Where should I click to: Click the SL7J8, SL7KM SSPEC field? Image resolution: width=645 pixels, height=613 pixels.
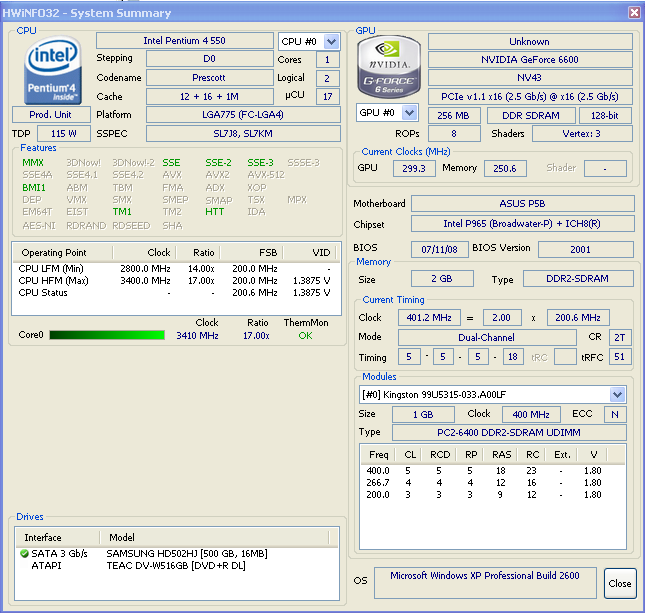(x=243, y=134)
